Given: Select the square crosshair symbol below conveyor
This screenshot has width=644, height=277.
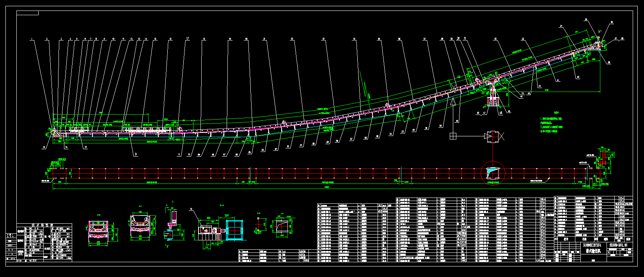Looking at the screenshot, I should pyautogui.click(x=453, y=136).
